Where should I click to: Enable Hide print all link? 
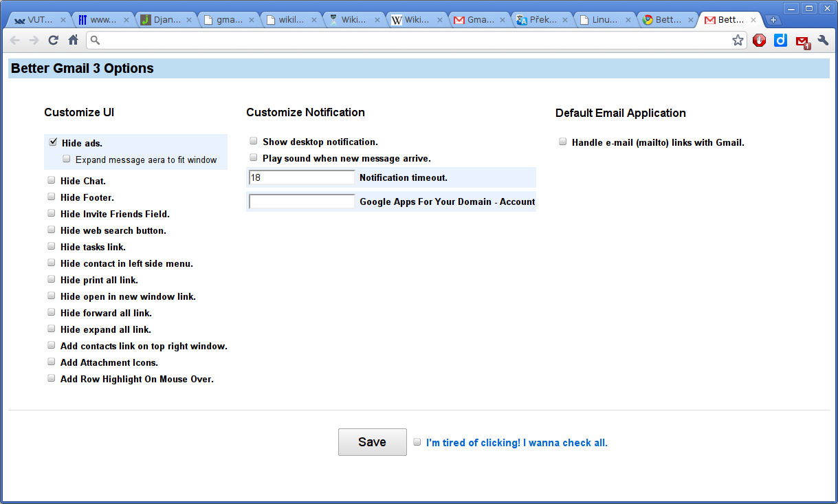pyautogui.click(x=52, y=279)
